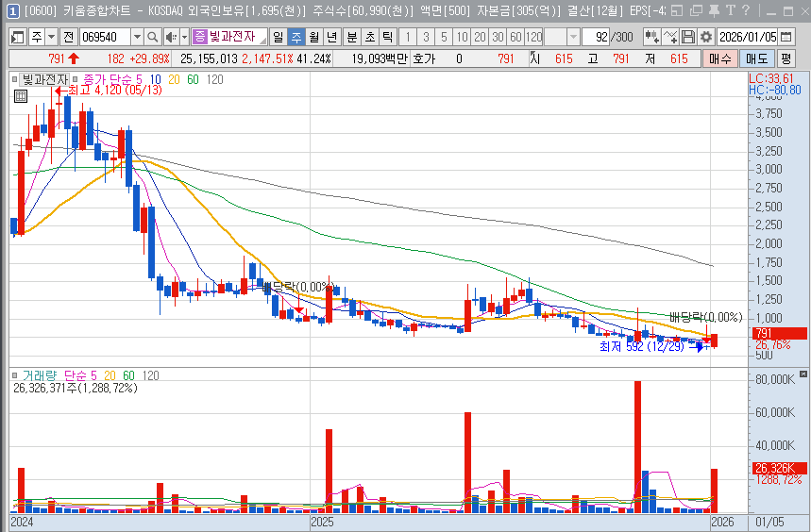Select minute 분 chart period
The image size is (811, 532).
pos(352,37)
